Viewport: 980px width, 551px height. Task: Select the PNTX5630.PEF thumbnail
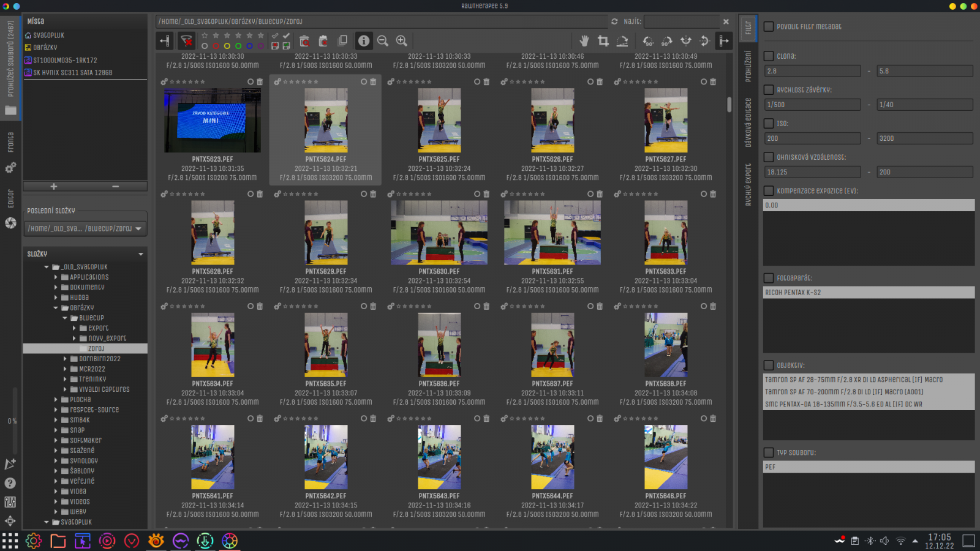439,233
